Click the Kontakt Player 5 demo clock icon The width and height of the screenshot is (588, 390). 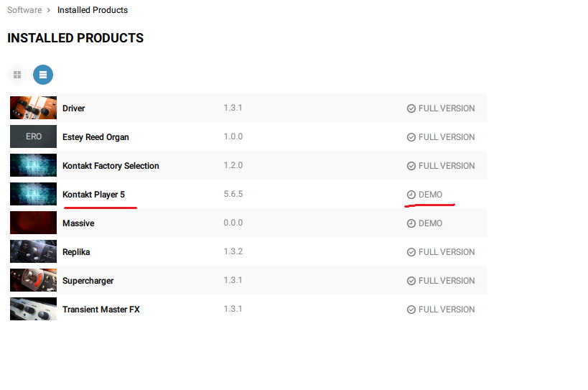coord(411,195)
